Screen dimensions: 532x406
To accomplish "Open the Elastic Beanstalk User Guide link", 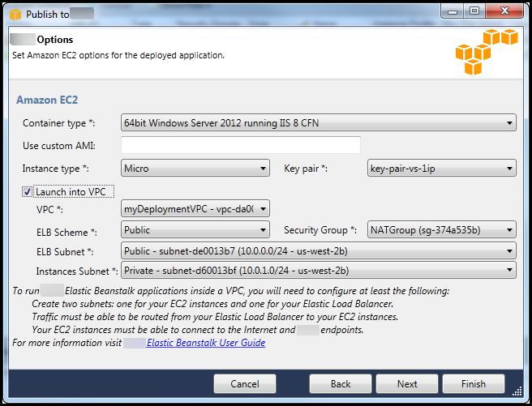I will [x=206, y=343].
